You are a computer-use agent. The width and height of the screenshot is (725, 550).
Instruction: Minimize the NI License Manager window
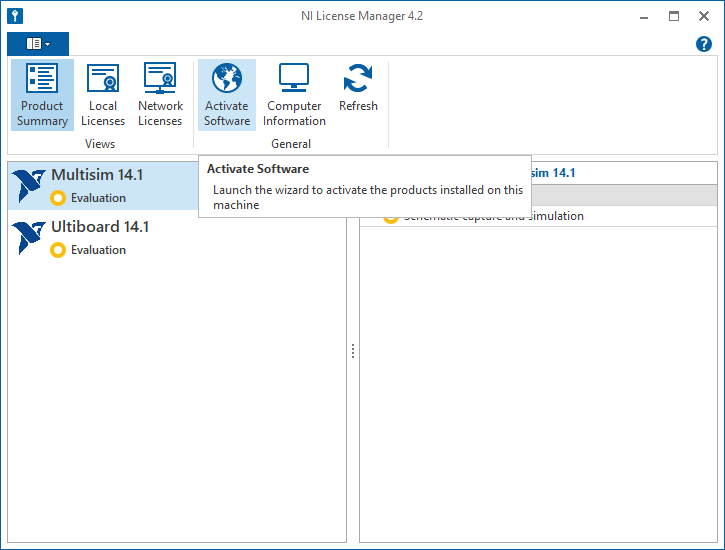(x=644, y=17)
